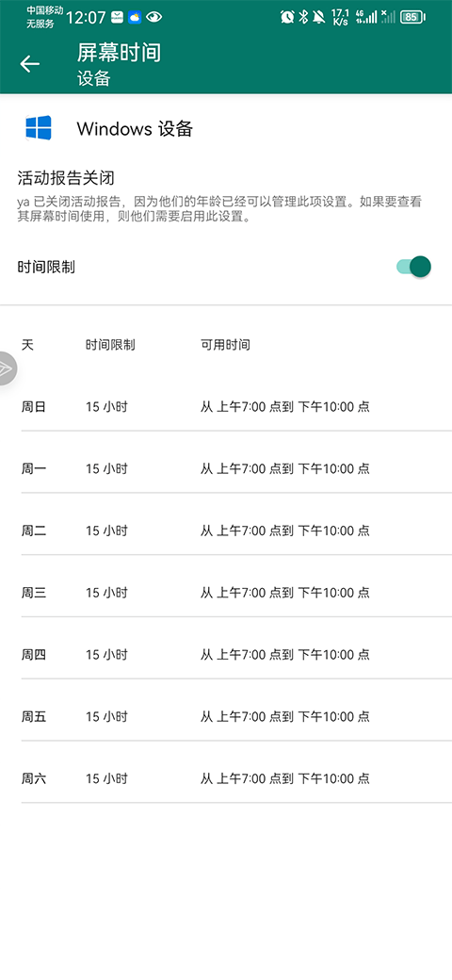Tap the eye icon in status bar
This screenshot has height=980, width=452.
pyautogui.click(x=154, y=17)
